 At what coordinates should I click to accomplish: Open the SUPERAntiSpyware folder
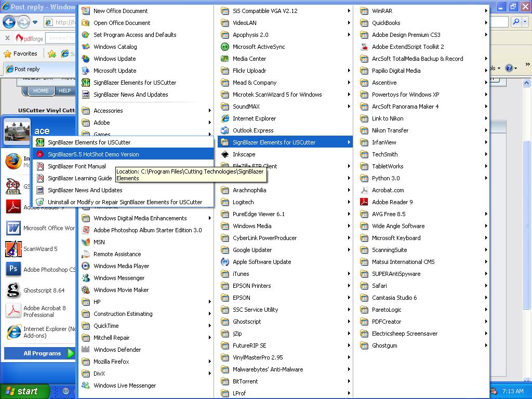pos(423,274)
